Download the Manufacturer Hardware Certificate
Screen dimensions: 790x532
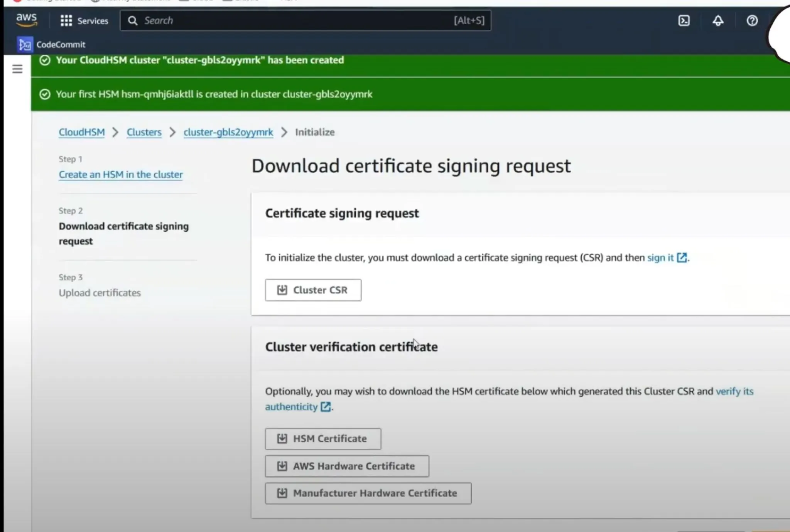368,493
